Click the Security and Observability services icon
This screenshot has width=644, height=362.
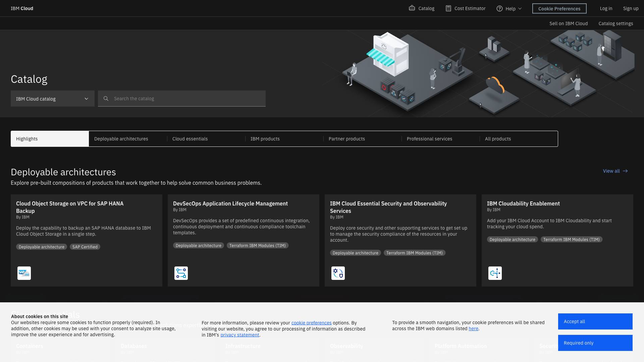point(338,273)
